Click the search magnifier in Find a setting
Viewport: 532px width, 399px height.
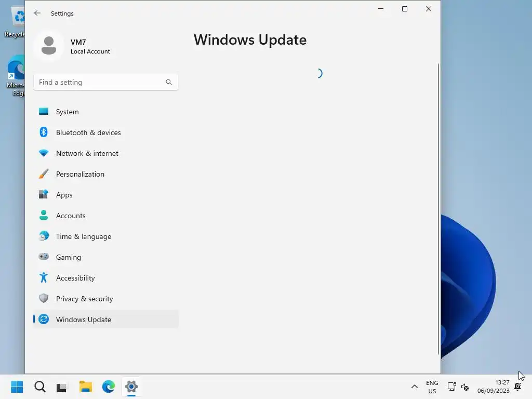[169, 82]
